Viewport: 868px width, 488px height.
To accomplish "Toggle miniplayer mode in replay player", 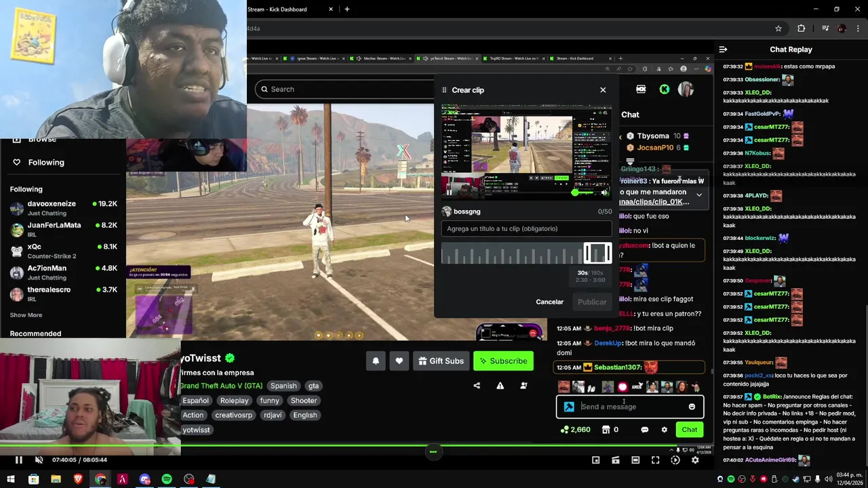I will (595, 460).
